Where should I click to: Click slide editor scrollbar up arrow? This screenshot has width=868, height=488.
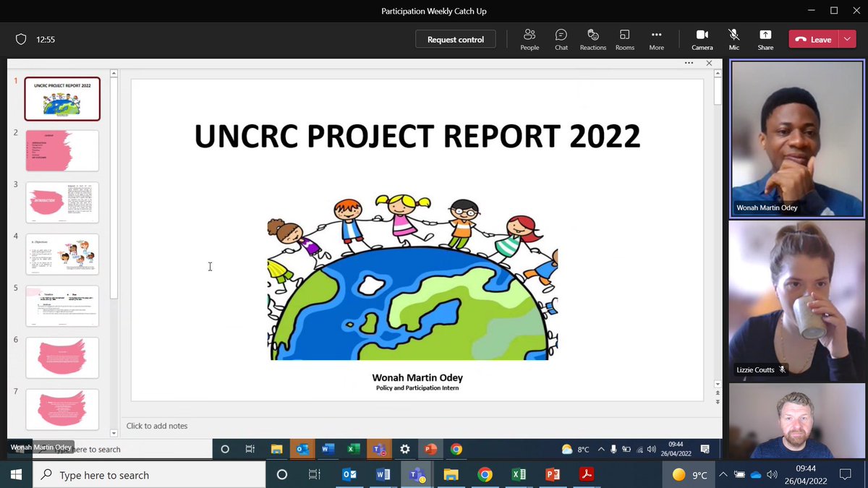pyautogui.click(x=718, y=74)
